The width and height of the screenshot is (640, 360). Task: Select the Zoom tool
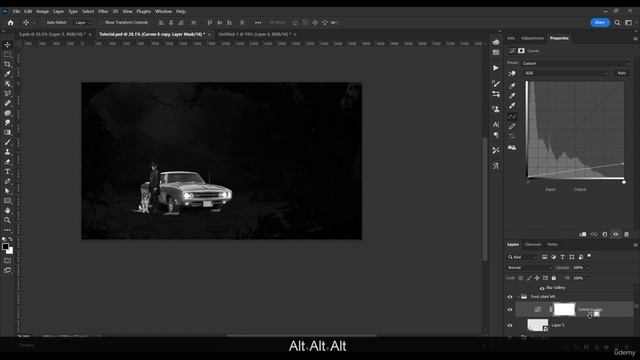[x=7, y=220]
